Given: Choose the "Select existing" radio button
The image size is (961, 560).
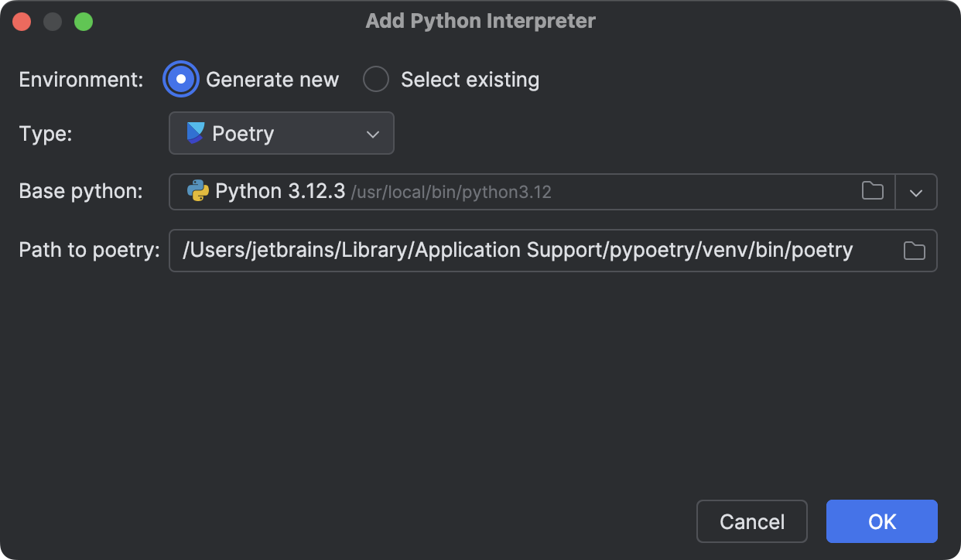Looking at the screenshot, I should click(376, 80).
